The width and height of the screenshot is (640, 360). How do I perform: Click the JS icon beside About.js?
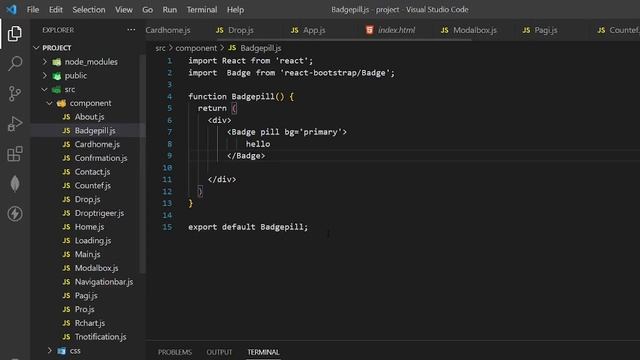pyautogui.click(x=66, y=117)
